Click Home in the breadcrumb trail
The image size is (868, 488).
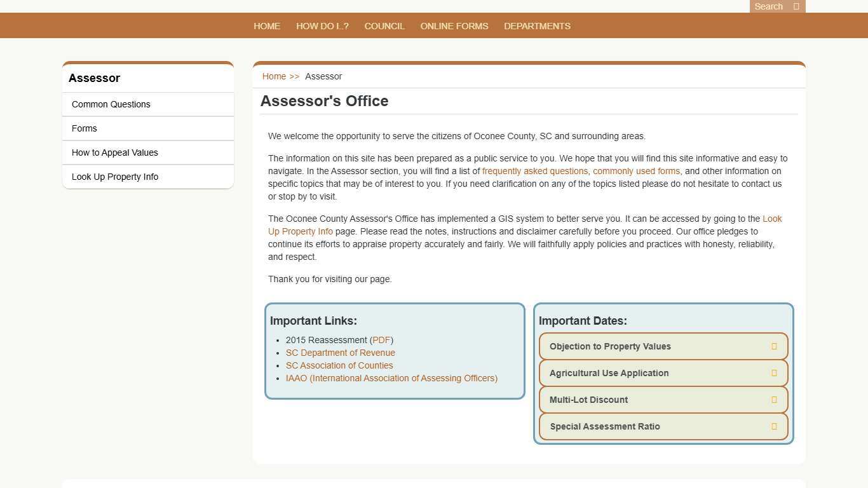pos(274,76)
